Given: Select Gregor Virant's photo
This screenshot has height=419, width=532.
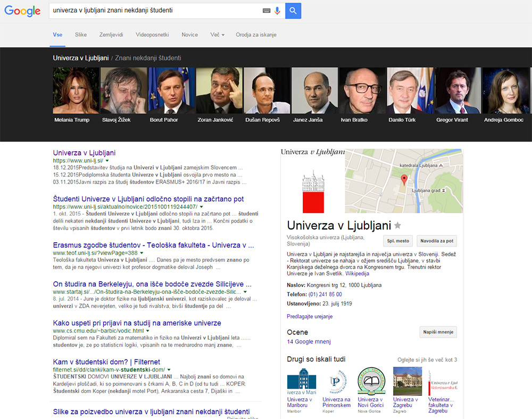Looking at the screenshot, I should tap(458, 91).
